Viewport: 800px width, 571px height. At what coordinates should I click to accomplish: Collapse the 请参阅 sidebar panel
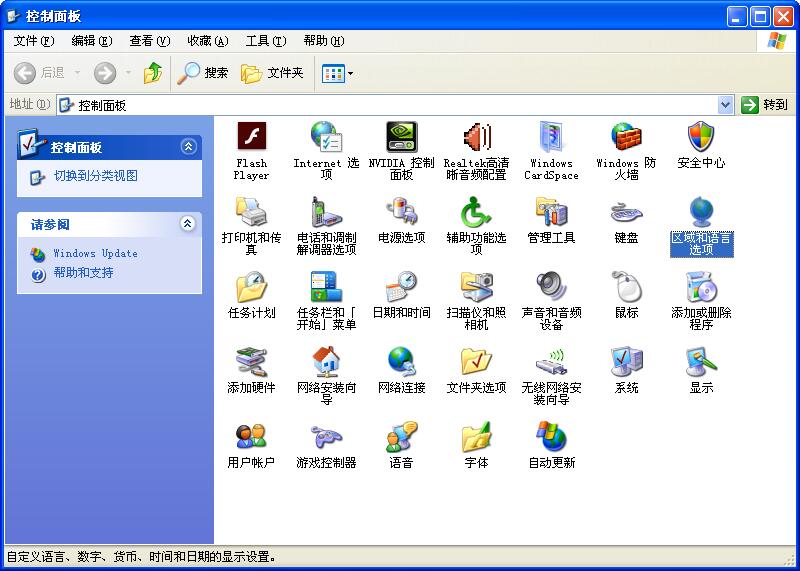(x=188, y=224)
